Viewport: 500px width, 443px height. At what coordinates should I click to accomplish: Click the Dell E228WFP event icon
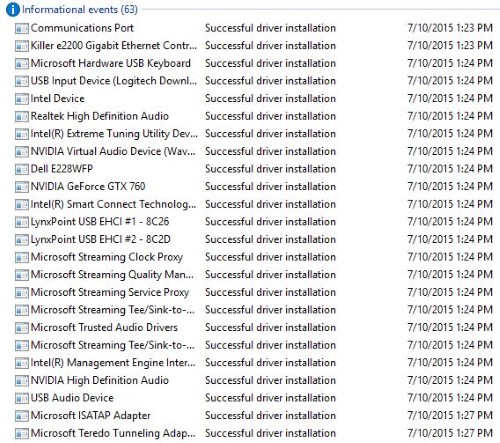point(22,169)
